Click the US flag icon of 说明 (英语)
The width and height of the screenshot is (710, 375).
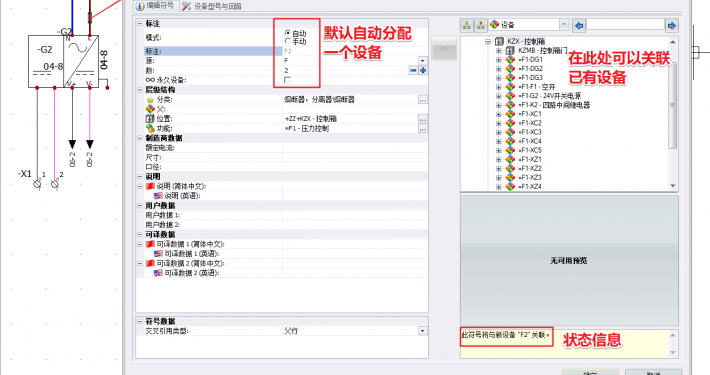click(x=158, y=196)
